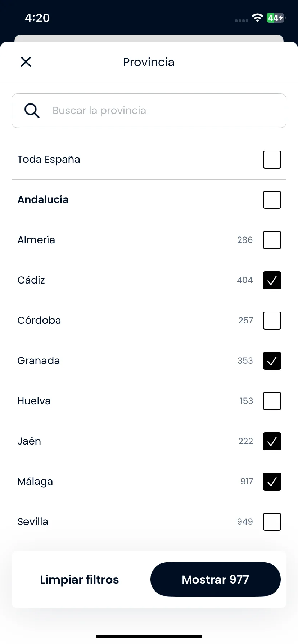The width and height of the screenshot is (298, 644).
Task: Focus the Buscar la provincia field
Action: tap(149, 111)
